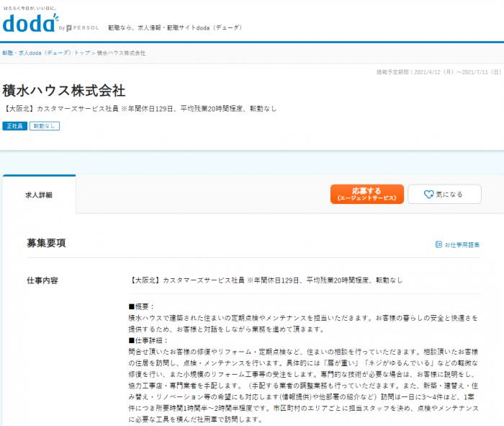Viewport: 504px width, 426px height.
Task: Click the 掲載予定期間 date text
Action: [438, 72]
